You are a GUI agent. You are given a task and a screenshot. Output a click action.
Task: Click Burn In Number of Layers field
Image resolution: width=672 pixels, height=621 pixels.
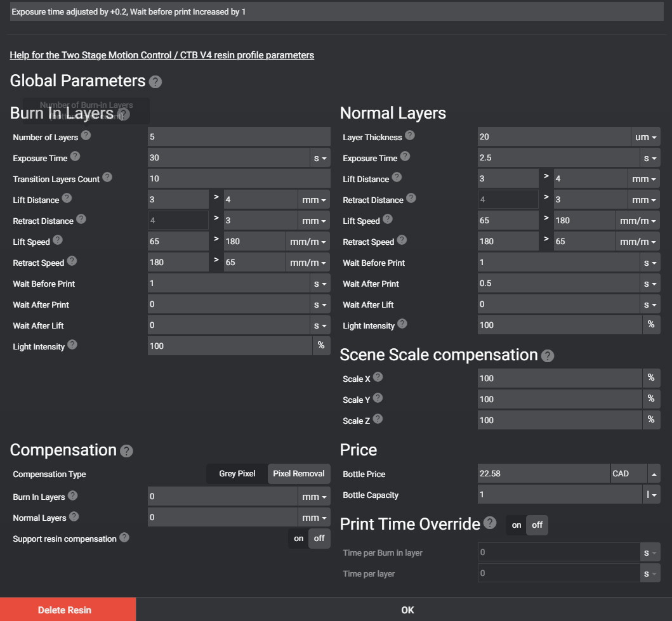(x=239, y=137)
